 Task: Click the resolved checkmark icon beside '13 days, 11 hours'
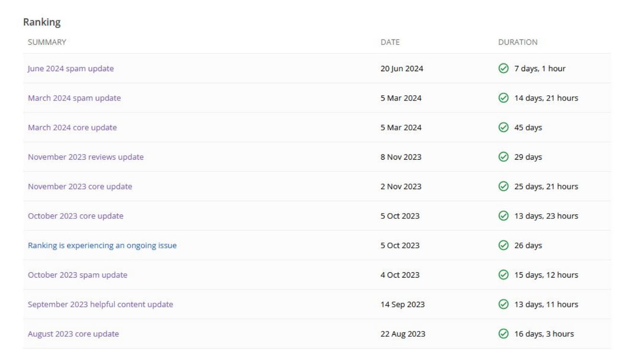click(x=504, y=304)
